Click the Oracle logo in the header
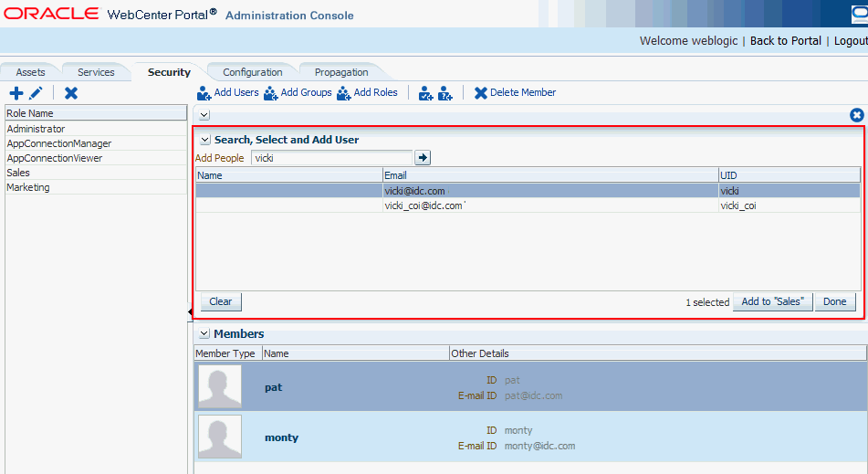Viewport: 868px width, 474px height. [51, 14]
